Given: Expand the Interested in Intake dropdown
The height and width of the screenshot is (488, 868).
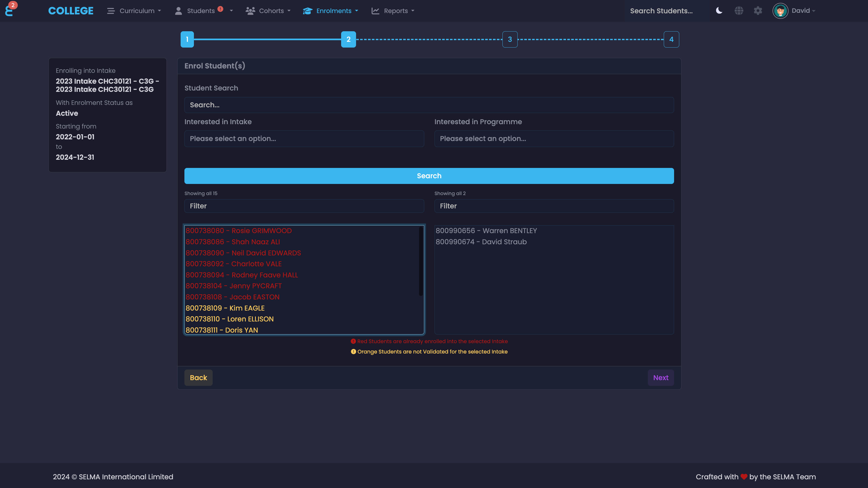Looking at the screenshot, I should (304, 139).
